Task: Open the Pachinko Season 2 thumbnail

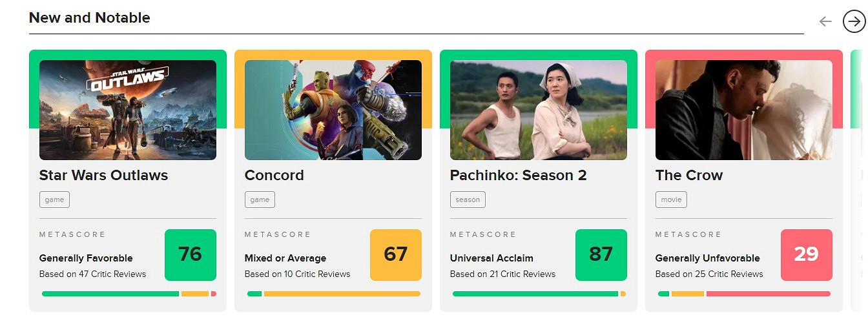Action: click(539, 110)
